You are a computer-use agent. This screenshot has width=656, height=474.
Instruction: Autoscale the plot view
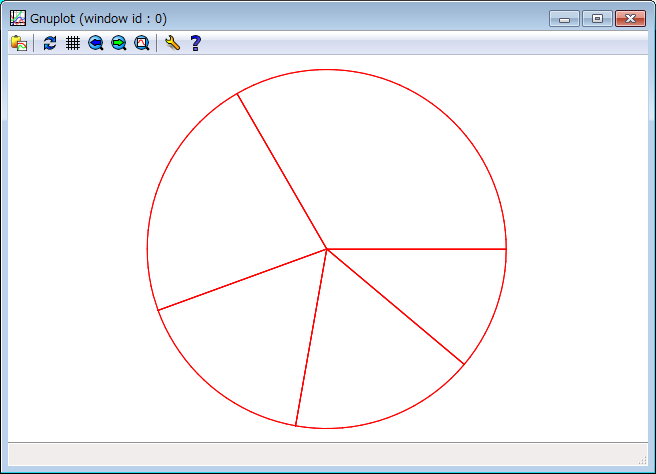pos(142,43)
